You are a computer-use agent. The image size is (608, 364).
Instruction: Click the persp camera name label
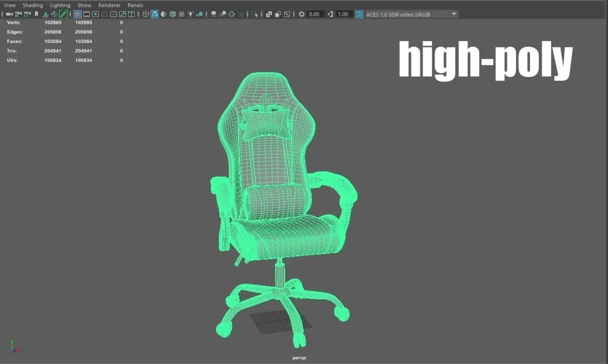pos(299,358)
